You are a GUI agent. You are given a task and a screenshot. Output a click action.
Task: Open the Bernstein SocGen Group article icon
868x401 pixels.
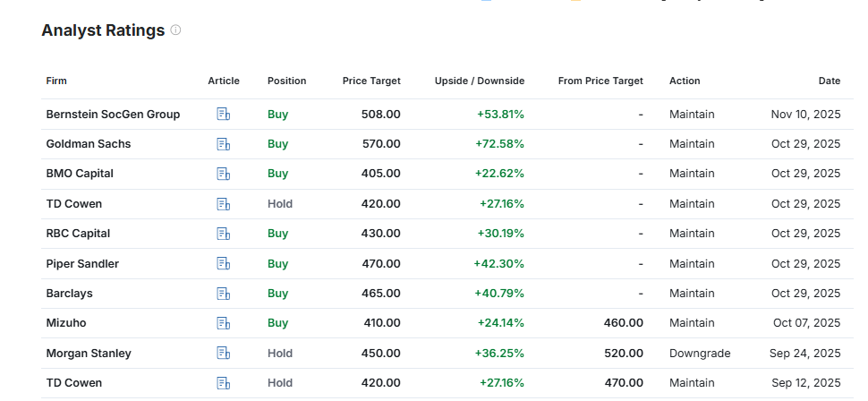click(224, 115)
